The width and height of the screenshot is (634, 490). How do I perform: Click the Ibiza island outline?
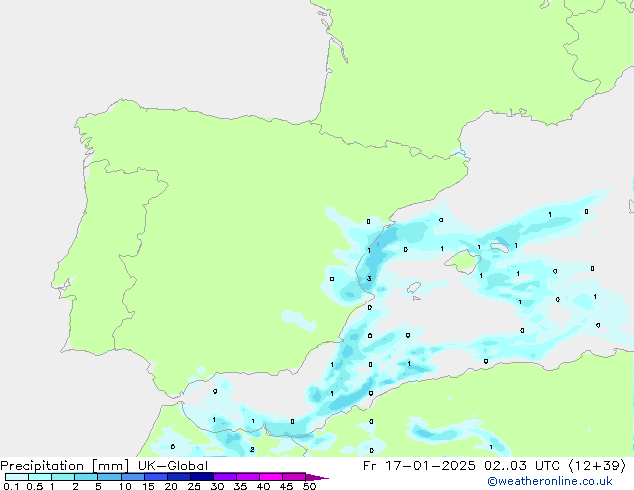(x=414, y=288)
